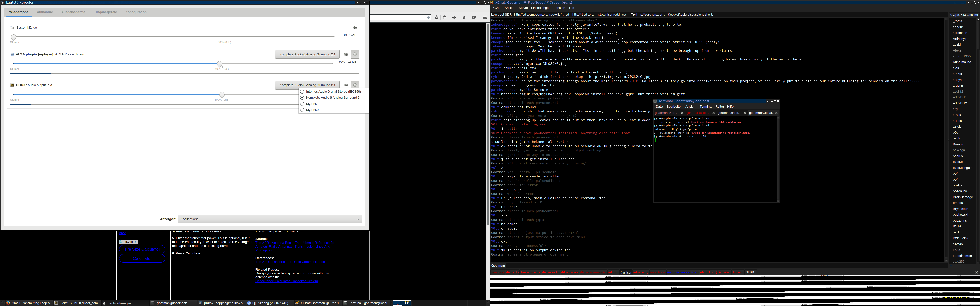980x306 pixels.
Task: Open the Einstellungen menu in XChat
Action: pos(541,8)
